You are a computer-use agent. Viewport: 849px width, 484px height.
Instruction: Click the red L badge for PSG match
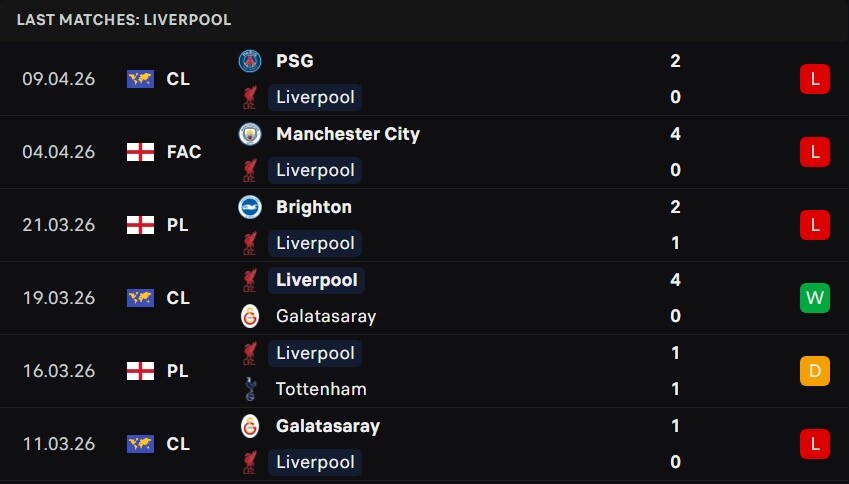[815, 79]
